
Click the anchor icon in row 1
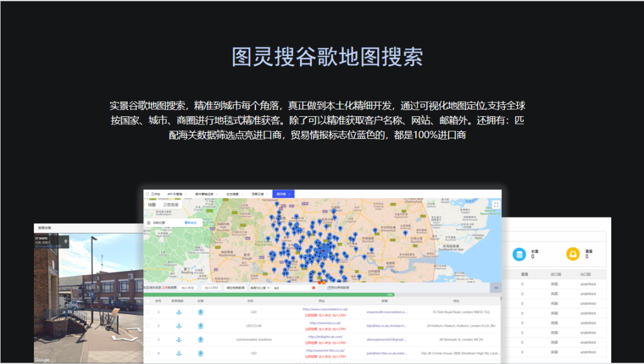tap(178, 312)
